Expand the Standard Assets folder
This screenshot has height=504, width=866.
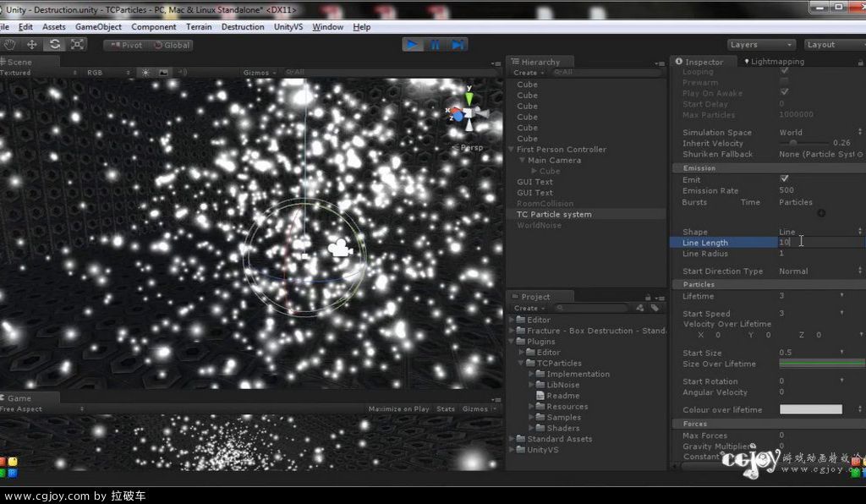pos(511,439)
